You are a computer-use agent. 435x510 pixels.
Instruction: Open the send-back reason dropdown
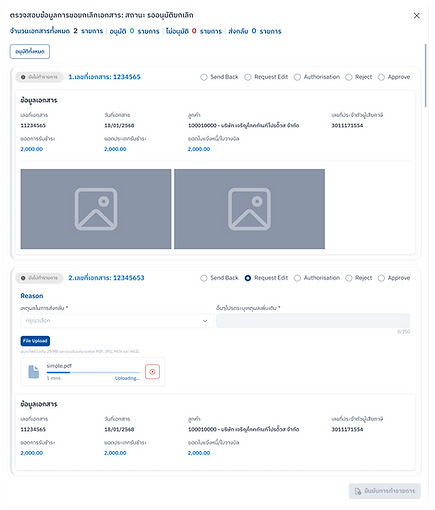coord(117,321)
